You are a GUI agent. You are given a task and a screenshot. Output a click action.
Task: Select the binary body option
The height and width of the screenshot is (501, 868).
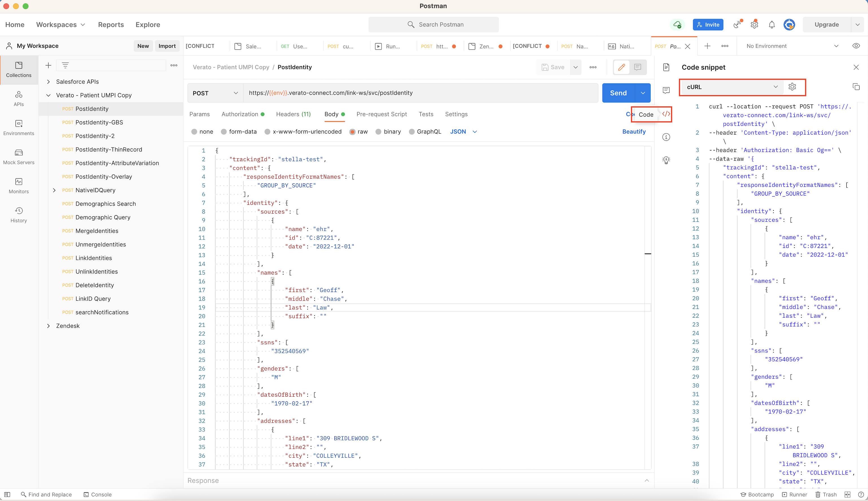click(378, 132)
